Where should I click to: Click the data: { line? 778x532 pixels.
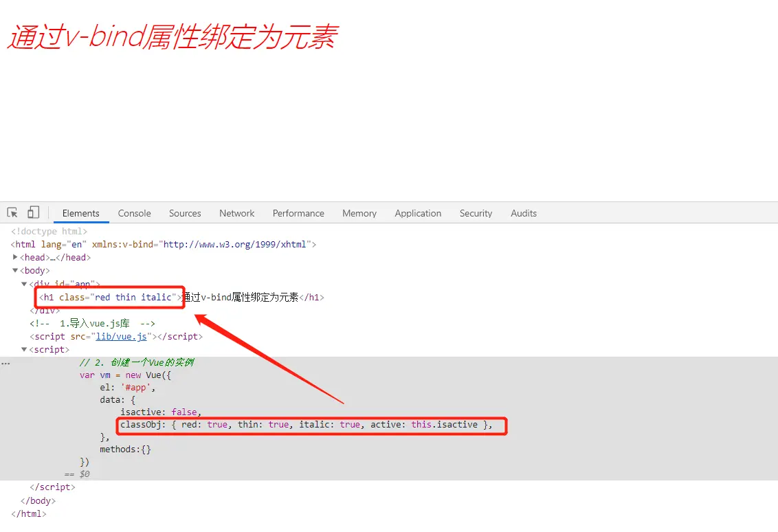pyautogui.click(x=118, y=399)
